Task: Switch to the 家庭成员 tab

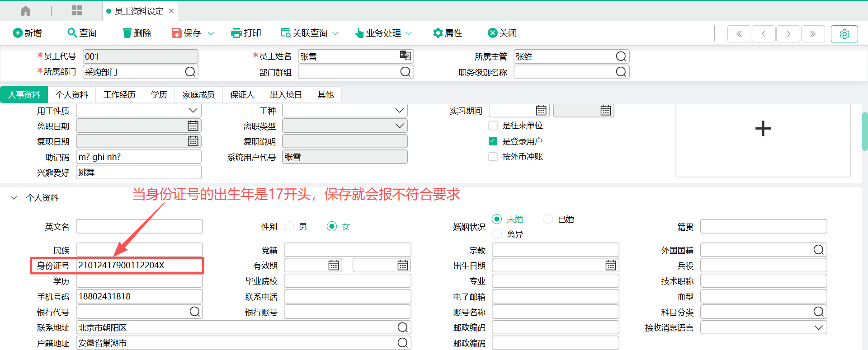Action: (198, 95)
